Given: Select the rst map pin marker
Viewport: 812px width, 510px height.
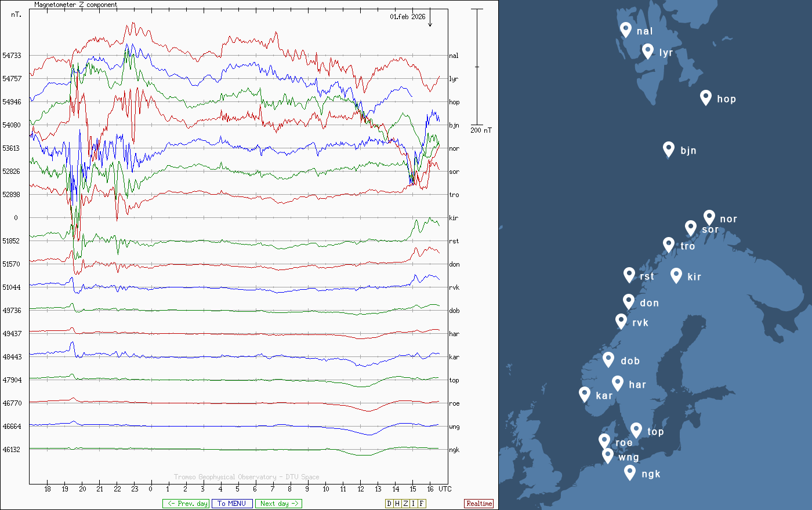Looking at the screenshot, I should click(x=629, y=275).
